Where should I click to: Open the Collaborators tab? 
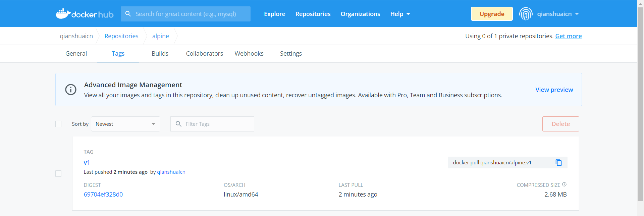[205, 53]
